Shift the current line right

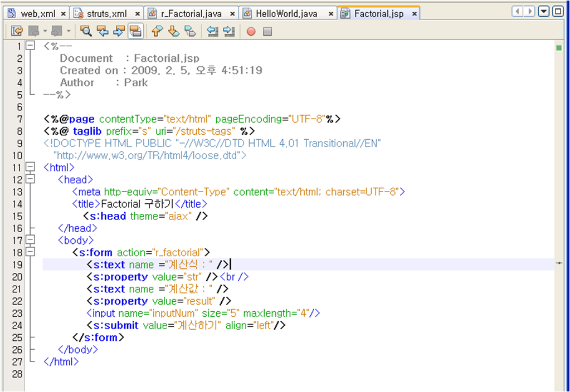tap(228, 31)
